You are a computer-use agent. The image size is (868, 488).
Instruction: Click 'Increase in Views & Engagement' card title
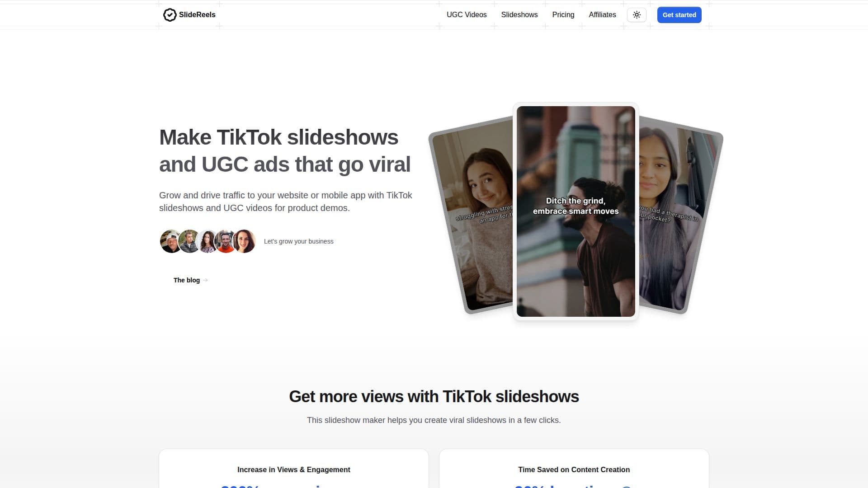coord(294,469)
